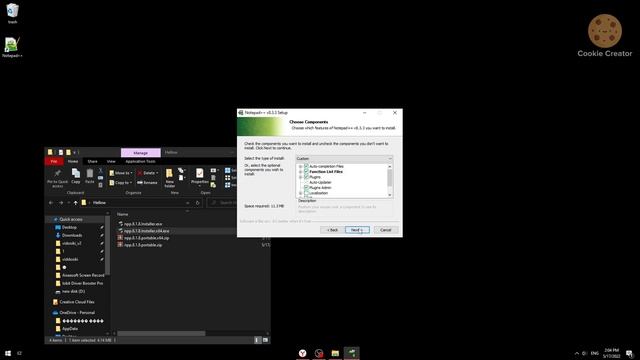The height and width of the screenshot is (360, 640).
Task: Toggle the Plugins Admin checkbox
Action: click(306, 187)
